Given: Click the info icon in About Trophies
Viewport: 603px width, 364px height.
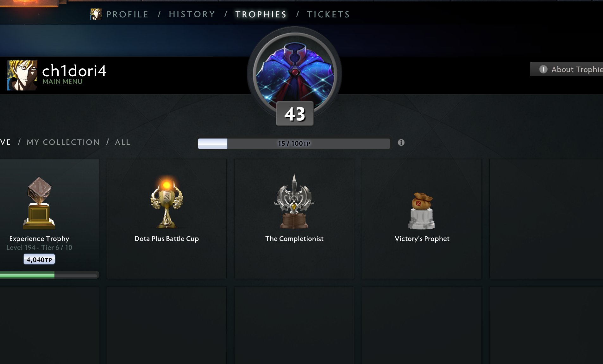Looking at the screenshot, I should click(x=543, y=69).
